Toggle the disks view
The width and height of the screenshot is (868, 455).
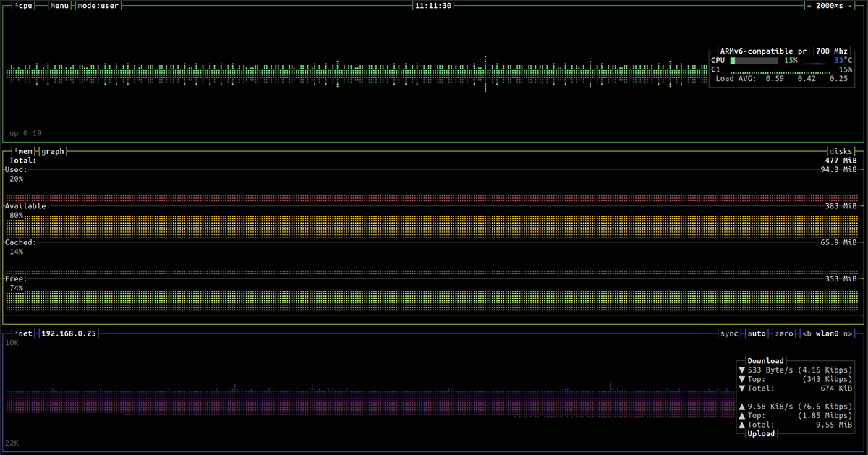(x=843, y=151)
